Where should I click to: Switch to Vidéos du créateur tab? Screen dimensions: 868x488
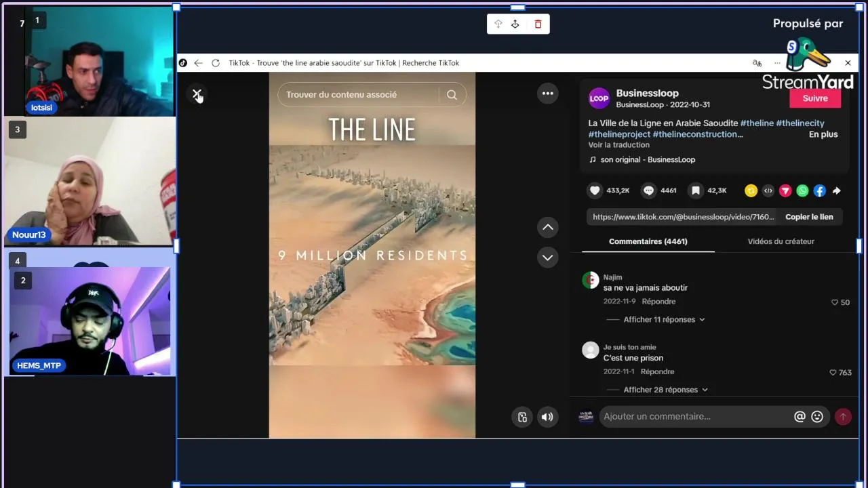(781, 241)
